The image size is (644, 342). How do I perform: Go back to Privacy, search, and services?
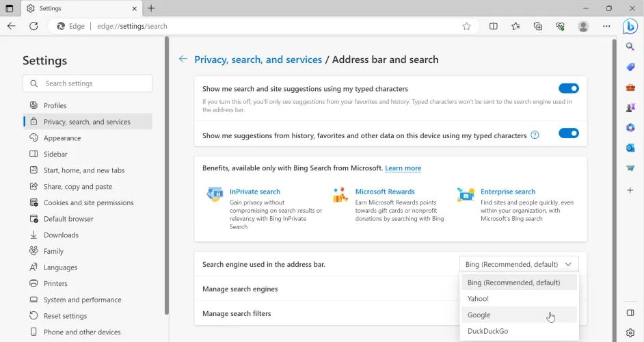pos(258,60)
